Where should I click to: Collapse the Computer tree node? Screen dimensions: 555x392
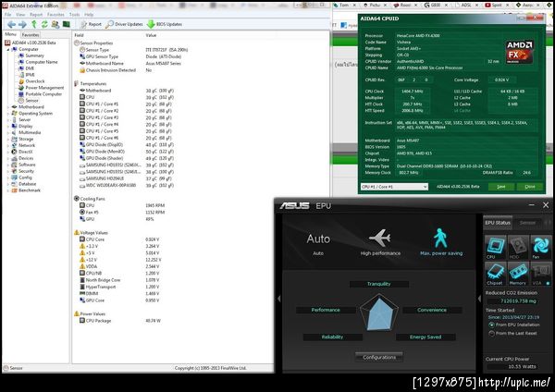pos(8,50)
